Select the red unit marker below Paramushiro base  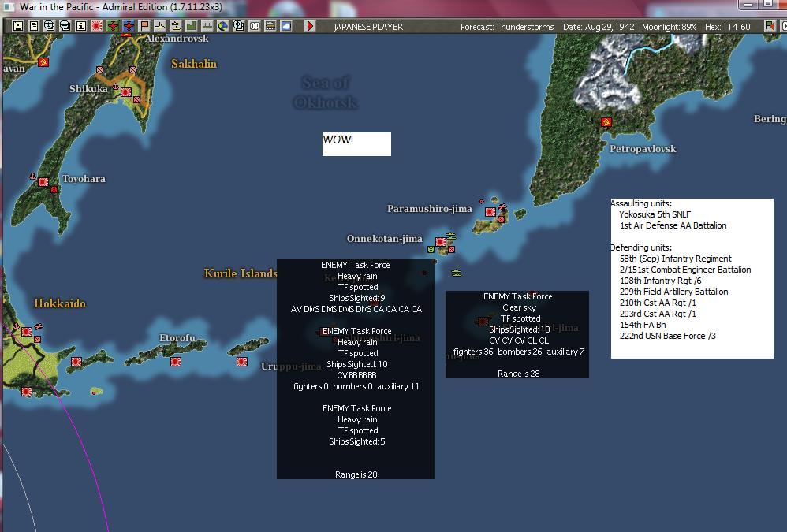[501, 220]
